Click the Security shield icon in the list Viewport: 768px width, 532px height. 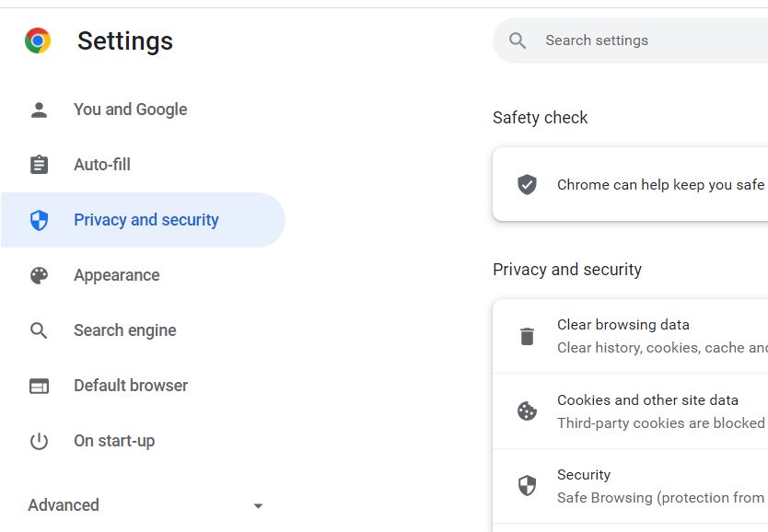(527, 485)
